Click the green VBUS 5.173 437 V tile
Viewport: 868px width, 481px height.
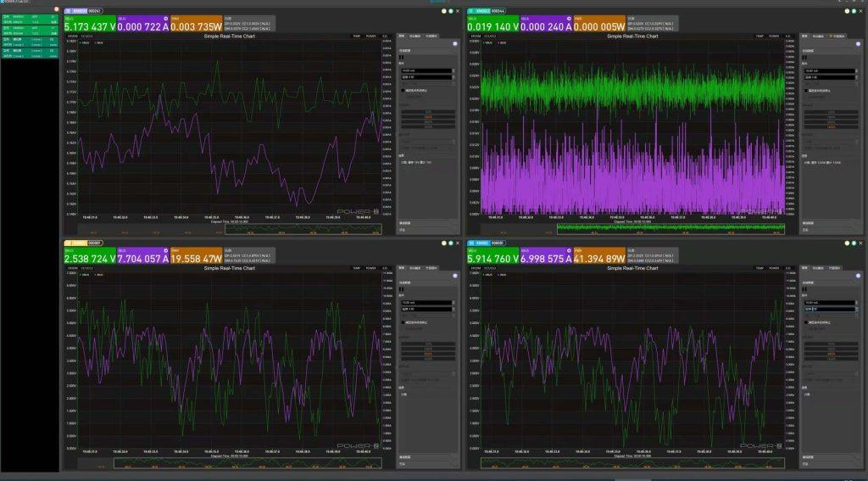coord(89,24)
